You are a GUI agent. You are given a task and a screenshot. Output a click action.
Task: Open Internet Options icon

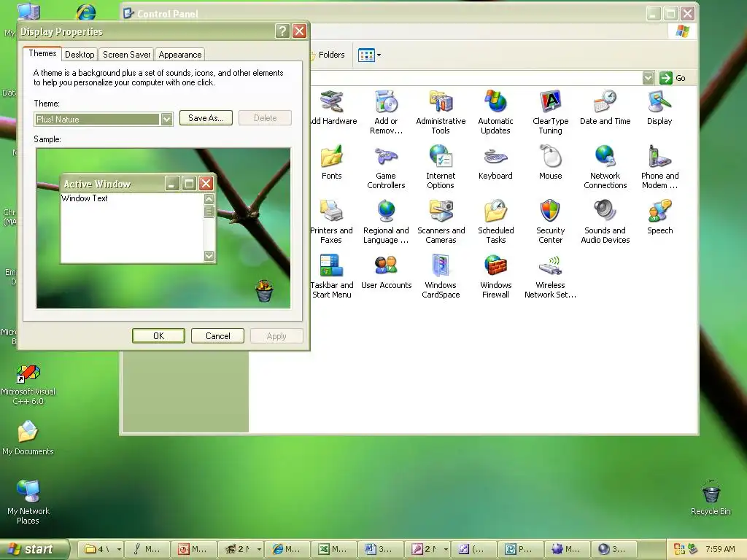pyautogui.click(x=441, y=167)
